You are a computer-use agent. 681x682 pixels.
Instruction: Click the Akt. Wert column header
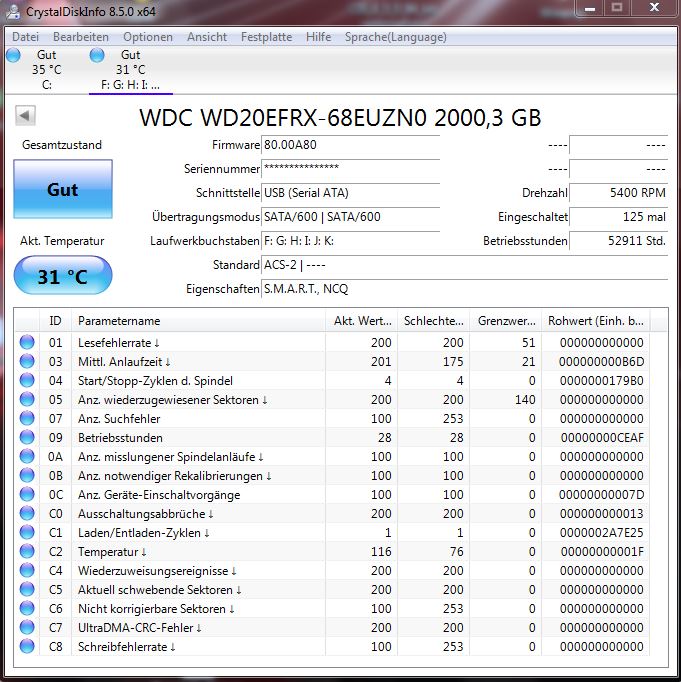click(x=362, y=321)
